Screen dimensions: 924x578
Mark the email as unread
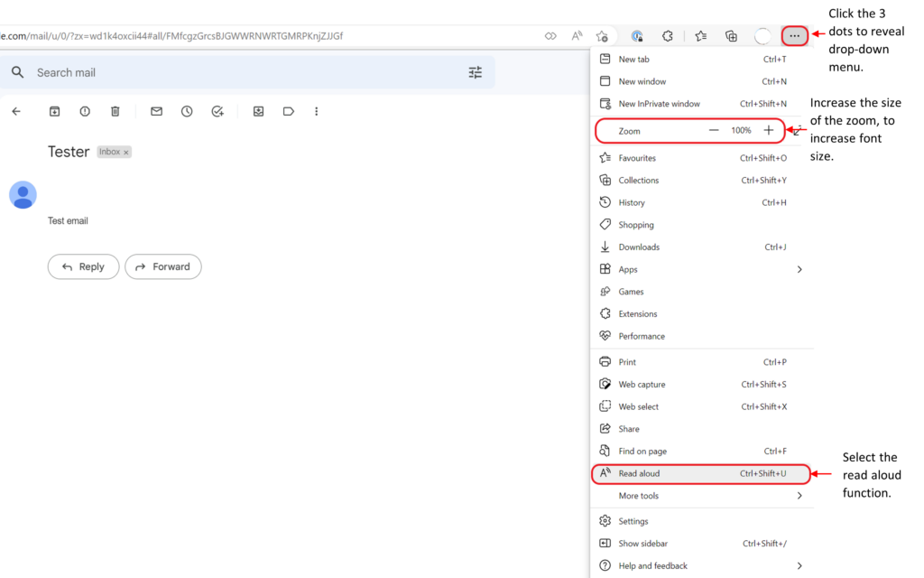click(156, 111)
